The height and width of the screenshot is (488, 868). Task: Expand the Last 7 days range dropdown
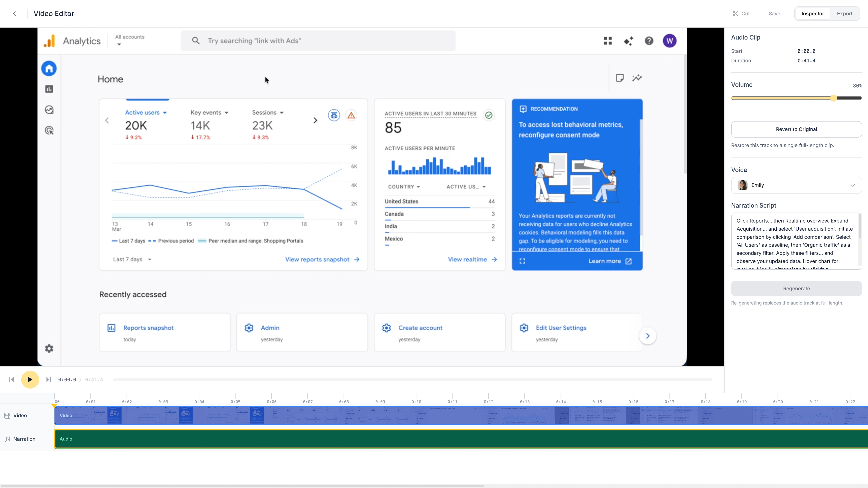coord(132,259)
